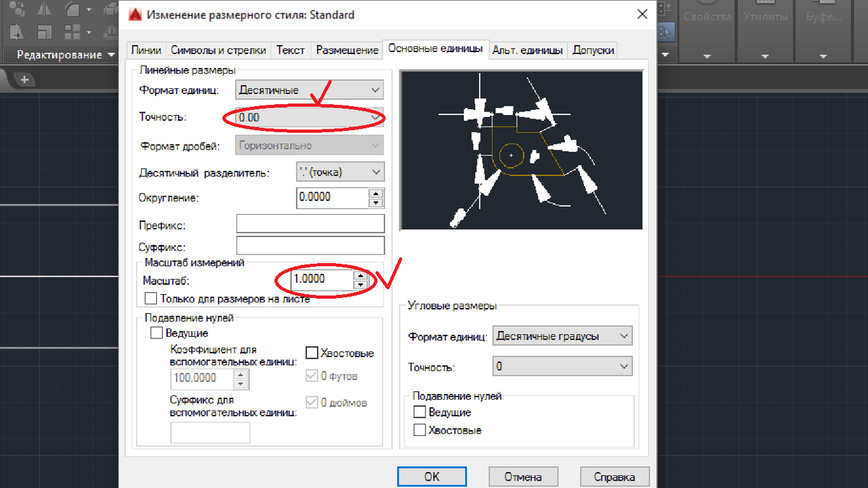
Task: Switch to the Допуски tab
Action: 593,50
